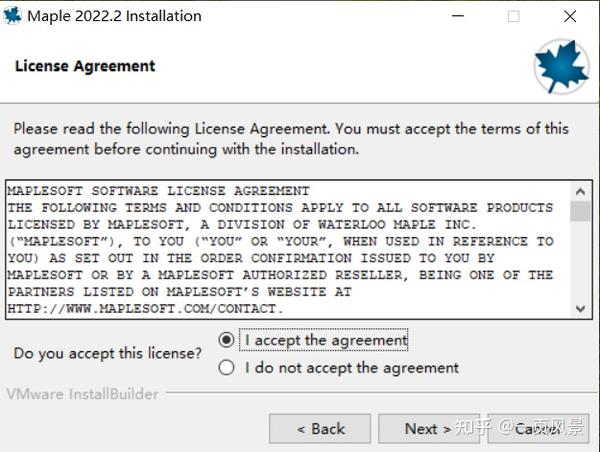Click the "Maple 2022.2 Installation" title text
Image resolution: width=600 pixels, height=452 pixels.
click(114, 16)
